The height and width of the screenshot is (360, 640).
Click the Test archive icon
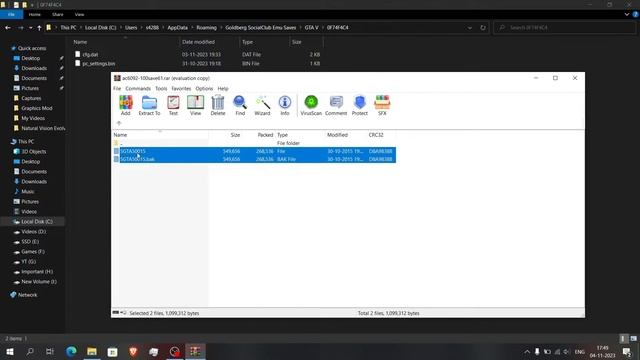tap(173, 105)
